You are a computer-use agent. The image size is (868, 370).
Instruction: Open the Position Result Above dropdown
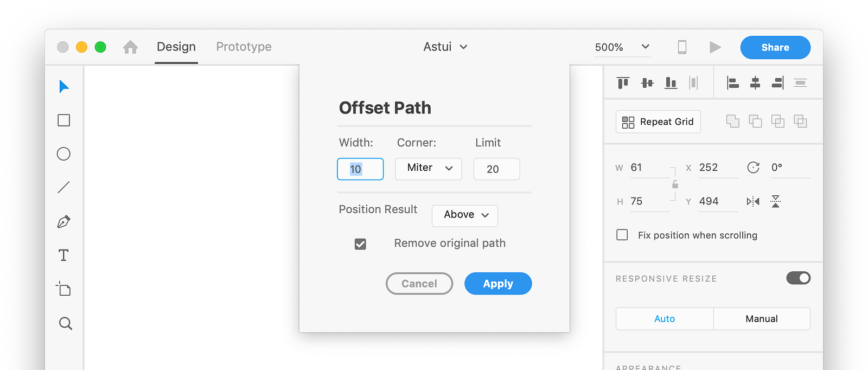click(465, 215)
